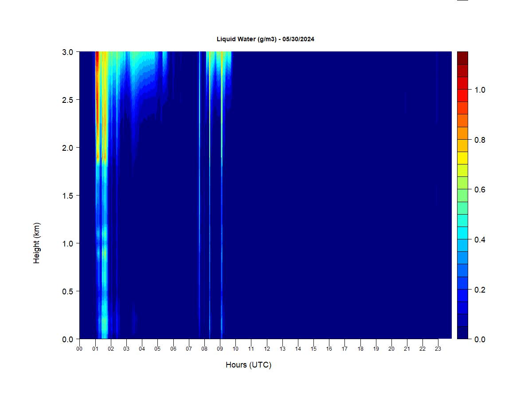Click the 09 hour tick label
The width and height of the screenshot is (532, 399).
pos(220,349)
